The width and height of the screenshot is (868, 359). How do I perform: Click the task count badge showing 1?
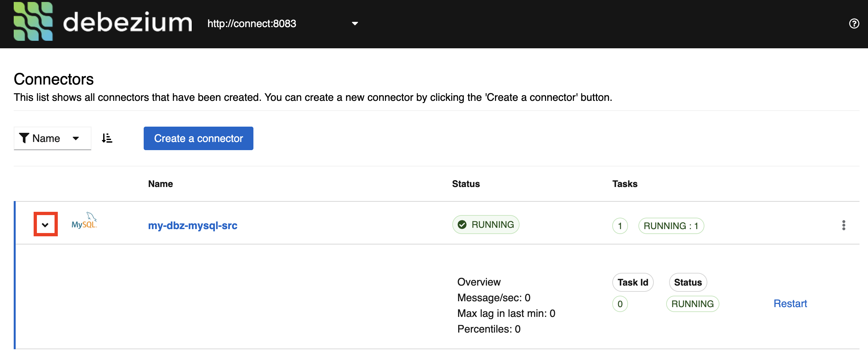pos(620,226)
